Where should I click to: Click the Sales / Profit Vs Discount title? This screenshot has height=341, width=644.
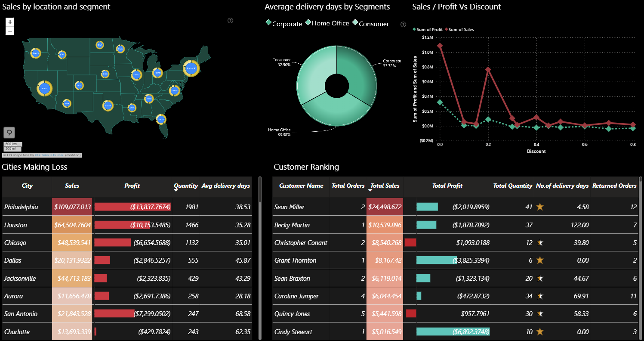pos(456,7)
